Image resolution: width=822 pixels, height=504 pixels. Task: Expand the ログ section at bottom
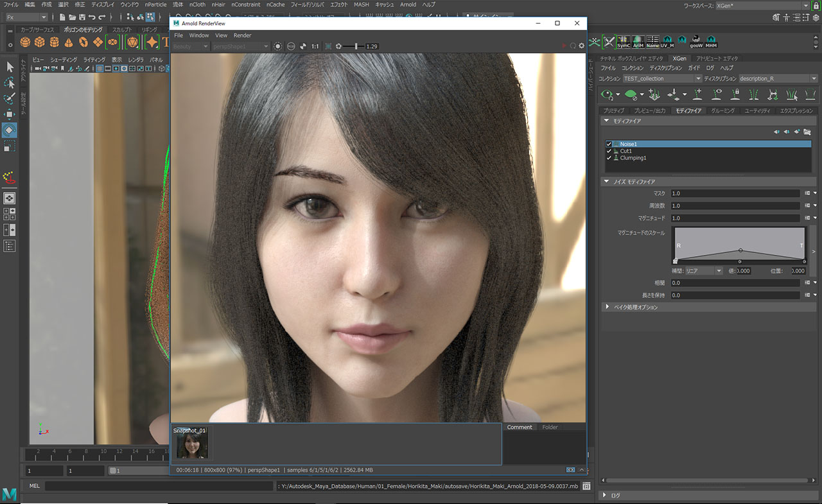click(709, 496)
